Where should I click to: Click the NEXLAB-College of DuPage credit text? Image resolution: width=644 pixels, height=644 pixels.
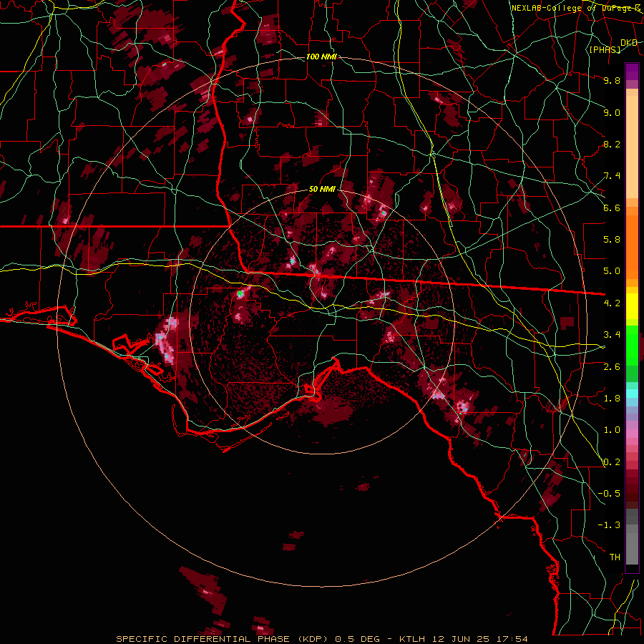(575, 8)
